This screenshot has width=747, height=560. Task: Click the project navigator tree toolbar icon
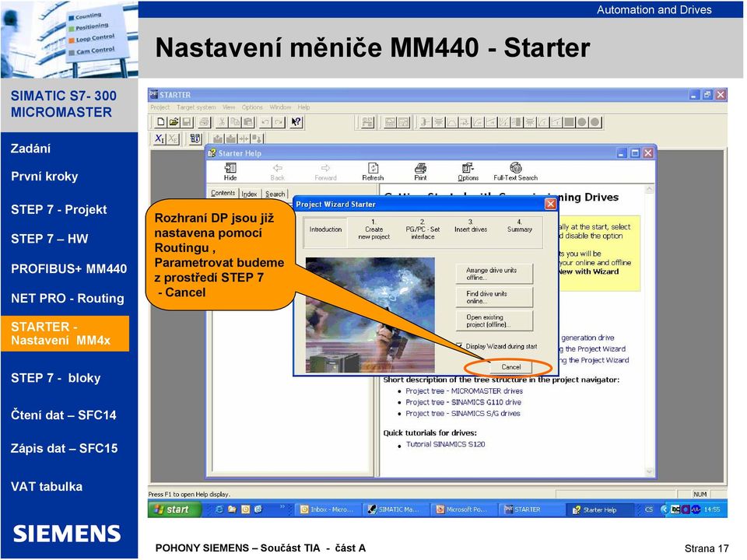367,122
